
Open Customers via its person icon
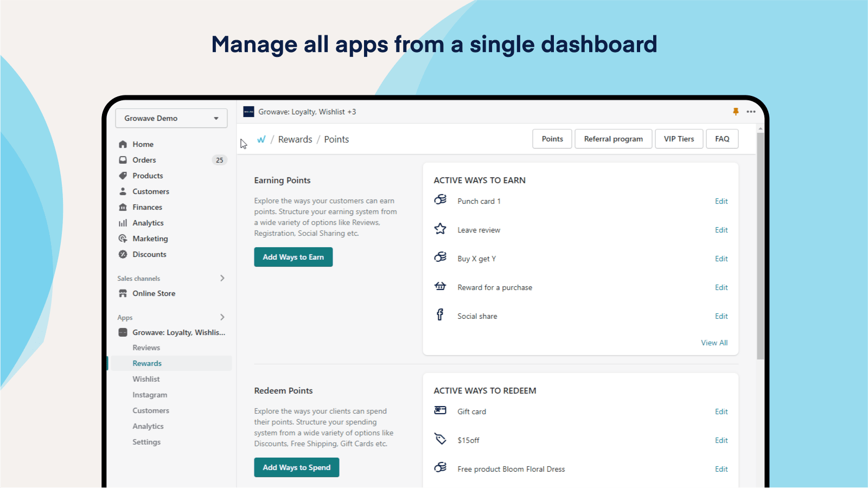click(123, 191)
